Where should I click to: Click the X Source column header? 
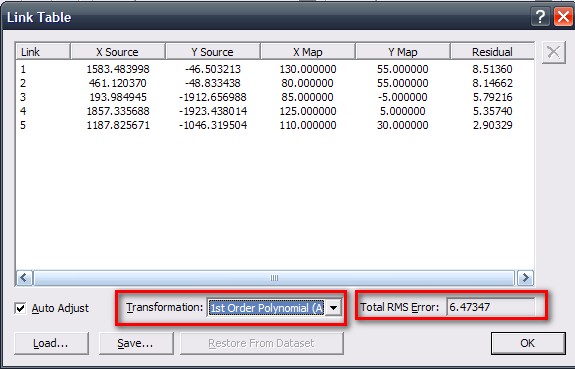pyautogui.click(x=117, y=52)
